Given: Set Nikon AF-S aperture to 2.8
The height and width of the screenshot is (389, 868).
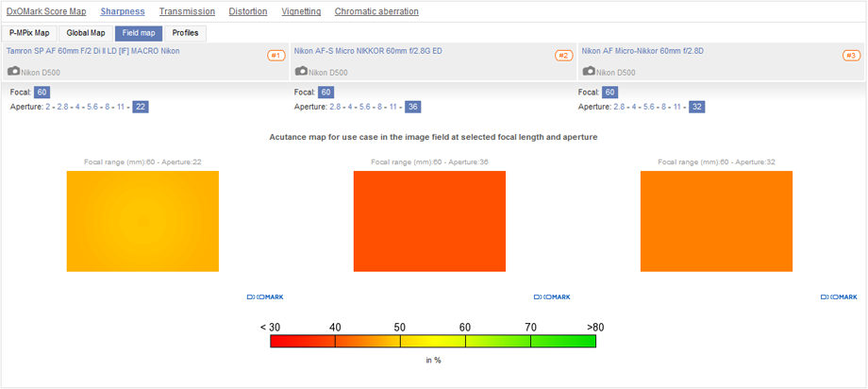Looking at the screenshot, I should tap(335, 107).
